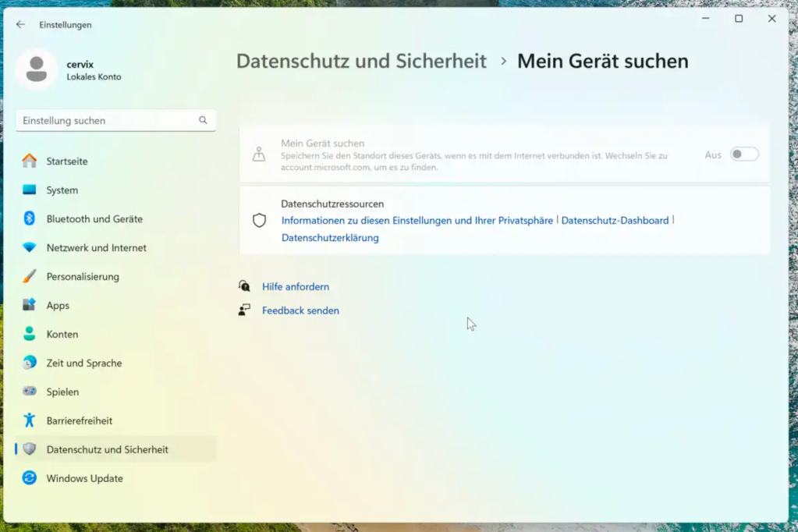Select the Spielen (Xbox) settings icon
This screenshot has height=532, width=798.
tap(28, 392)
